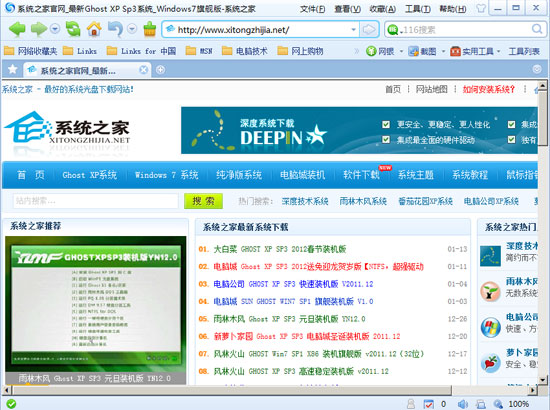The image size is (550, 410).
Task: Open new tab with plus icon
Action: coord(160,70)
